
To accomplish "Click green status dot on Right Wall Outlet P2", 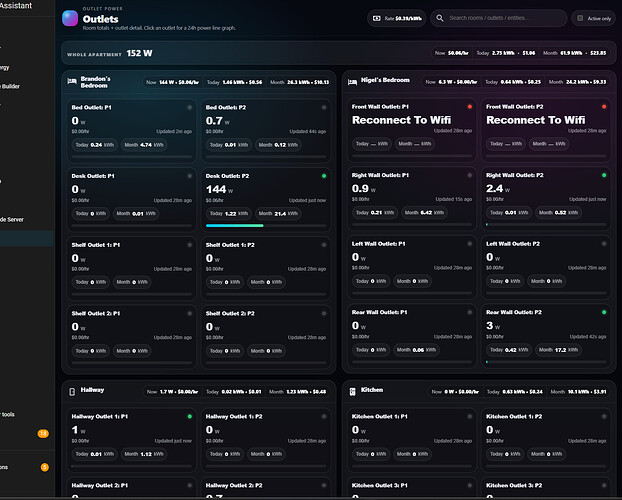I will [x=604, y=175].
